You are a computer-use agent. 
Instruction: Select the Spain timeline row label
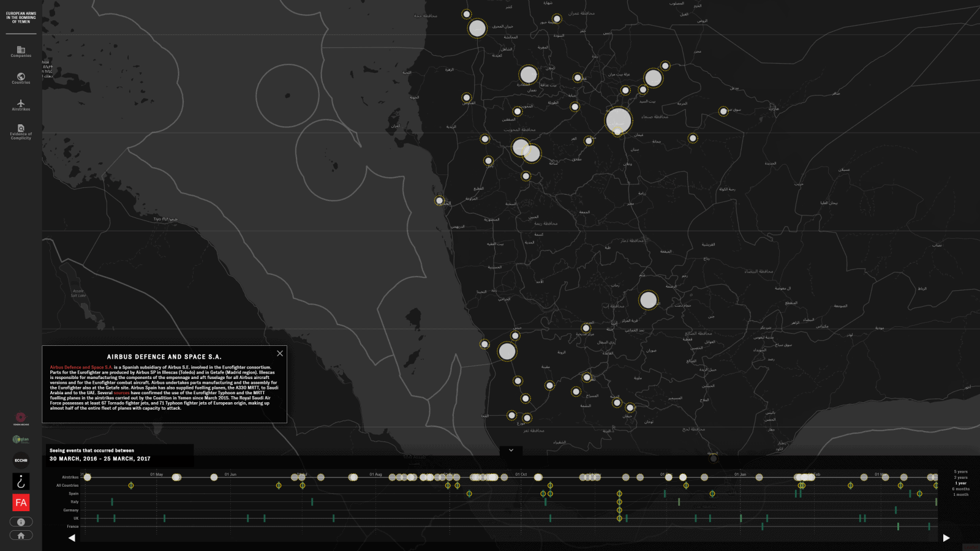73,493
